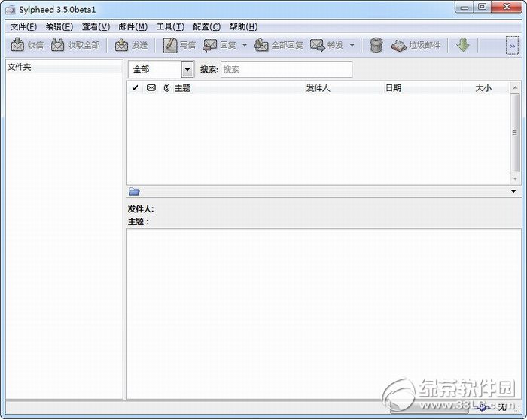The width and height of the screenshot is (527, 420).
Task: Open the 转发 forward dropdown arrow
Action: (352, 45)
